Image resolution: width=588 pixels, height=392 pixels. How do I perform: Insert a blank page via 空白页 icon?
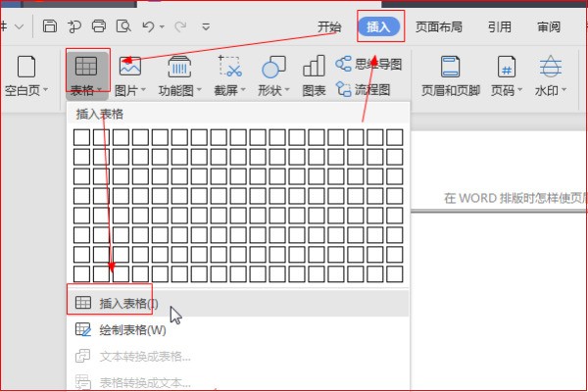pos(26,67)
